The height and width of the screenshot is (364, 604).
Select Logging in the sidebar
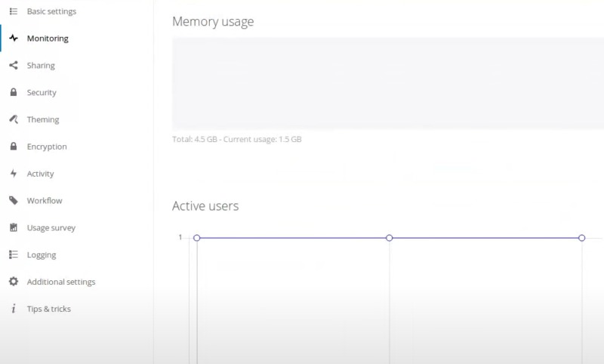[42, 255]
